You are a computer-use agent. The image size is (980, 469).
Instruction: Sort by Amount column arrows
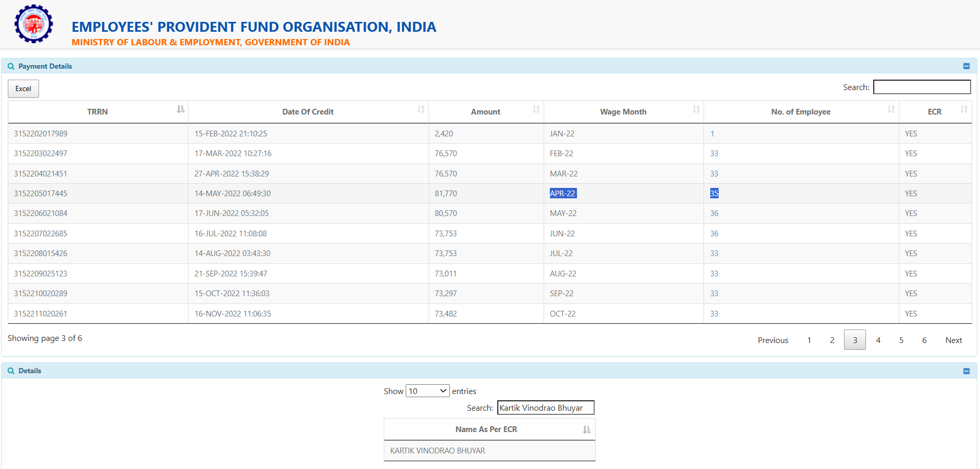[536, 109]
